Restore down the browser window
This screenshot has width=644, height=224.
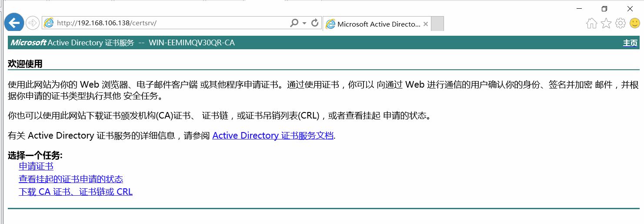[604, 8]
